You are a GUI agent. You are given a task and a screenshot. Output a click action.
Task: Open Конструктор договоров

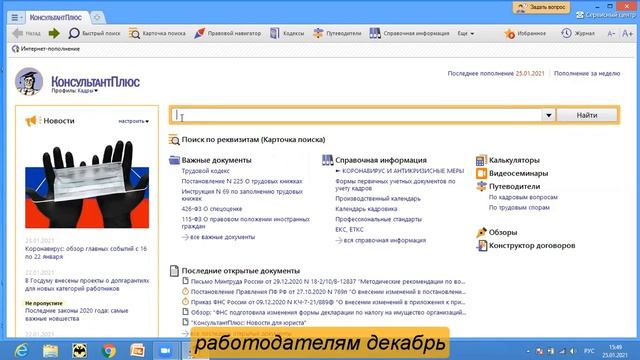pyautogui.click(x=532, y=246)
